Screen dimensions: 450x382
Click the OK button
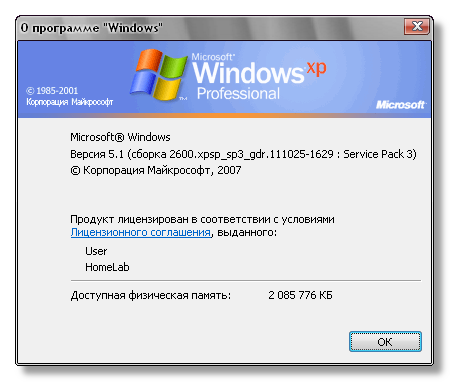[385, 341]
